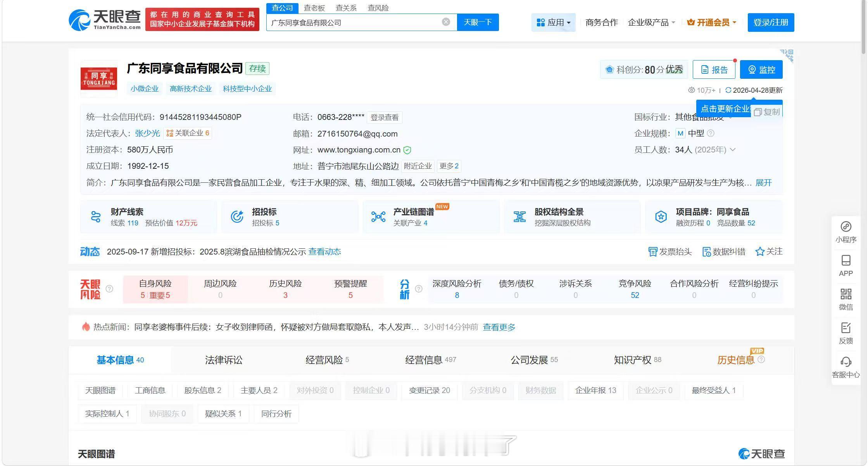Select the 查关系 search tab
Image resolution: width=868 pixels, height=466 pixels.
(x=346, y=8)
